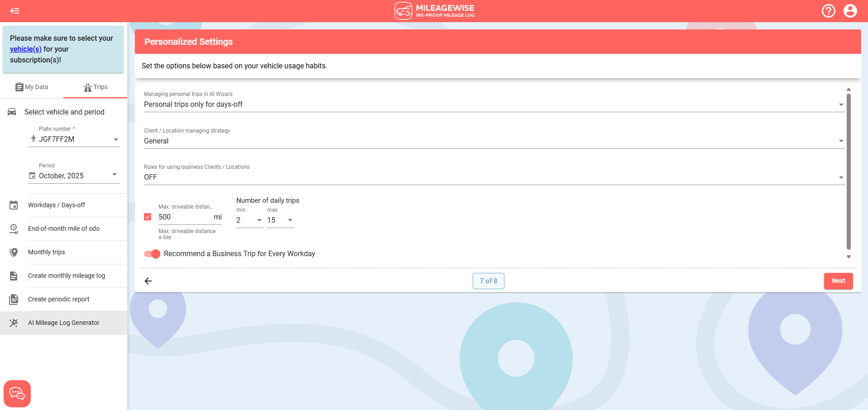Select the Trips tab
The height and width of the screenshot is (410, 868).
pyautogui.click(x=95, y=87)
